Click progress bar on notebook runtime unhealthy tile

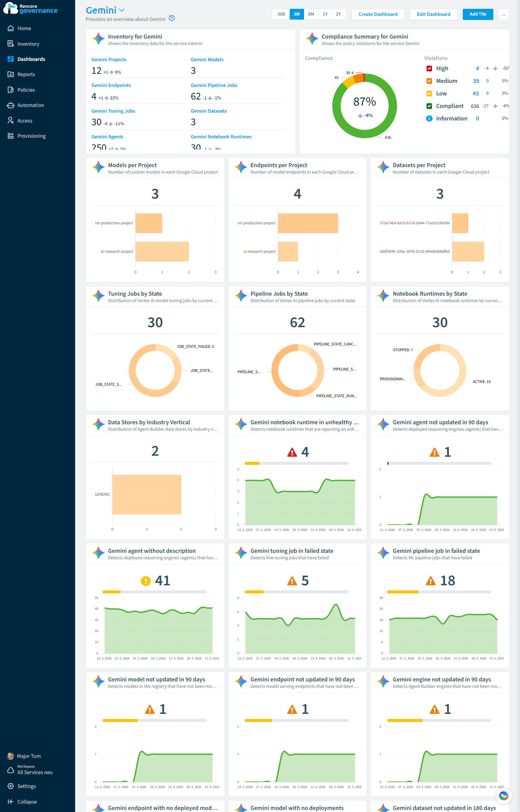(297, 463)
